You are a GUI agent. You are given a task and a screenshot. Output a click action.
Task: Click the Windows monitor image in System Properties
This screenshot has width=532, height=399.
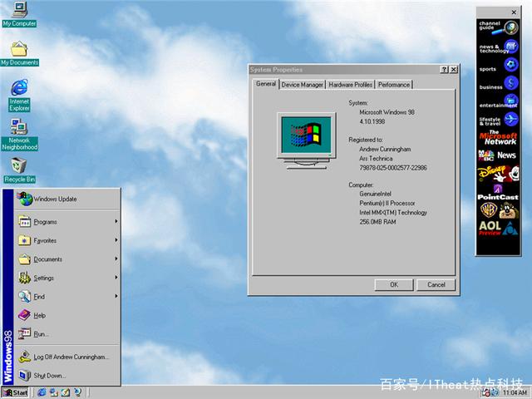click(307, 140)
